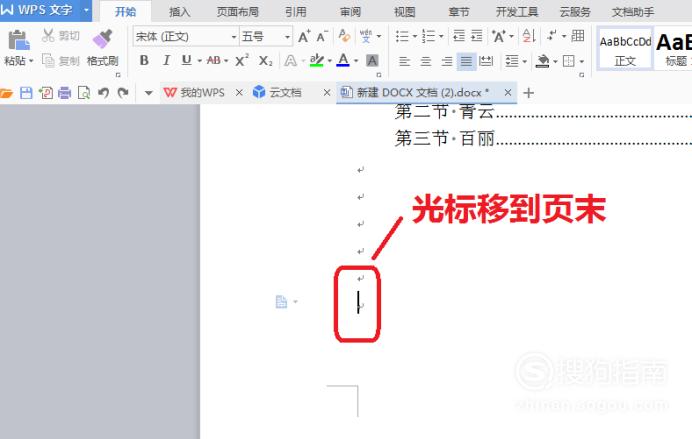The width and height of the screenshot is (692, 439).
Task: Click the bulleted list icon
Action: [x=402, y=36]
